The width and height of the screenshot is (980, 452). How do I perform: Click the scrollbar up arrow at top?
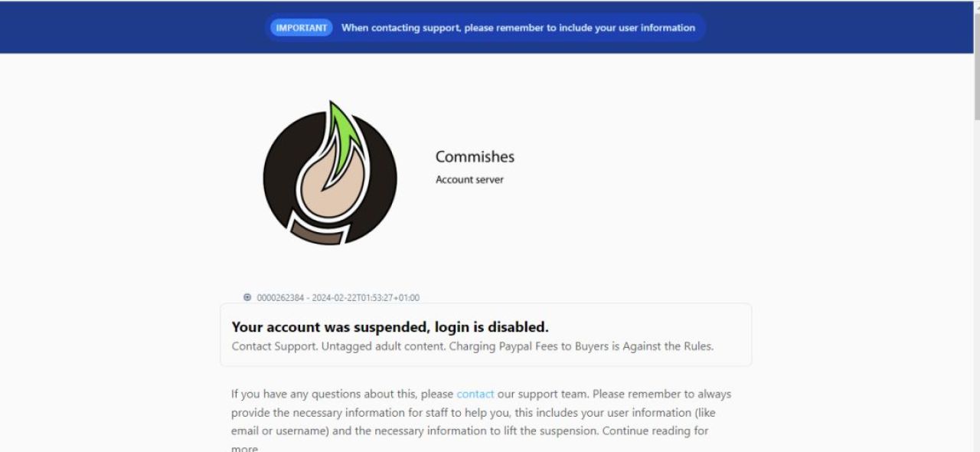click(977, 5)
